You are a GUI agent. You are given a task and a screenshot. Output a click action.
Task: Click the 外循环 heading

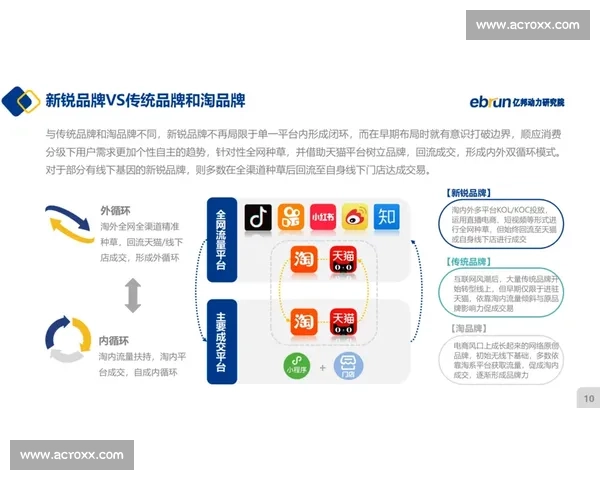tap(115, 211)
